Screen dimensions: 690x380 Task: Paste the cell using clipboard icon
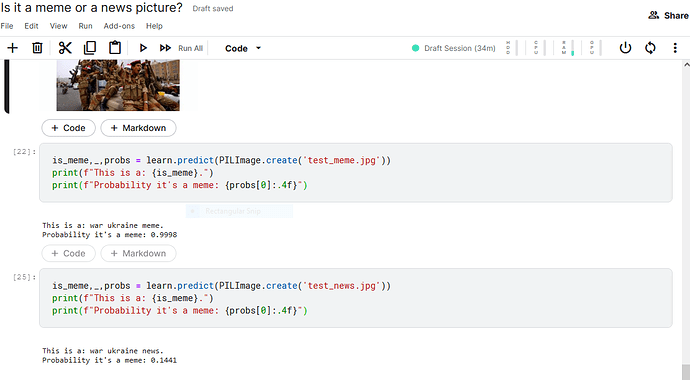pos(115,48)
